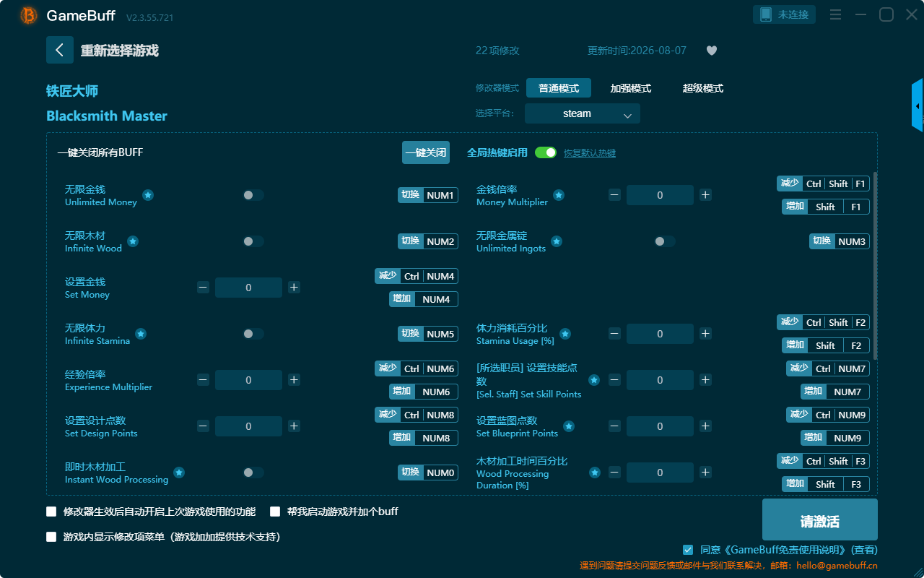Increase Money Multiplier with plus
924x578 pixels.
click(x=705, y=195)
